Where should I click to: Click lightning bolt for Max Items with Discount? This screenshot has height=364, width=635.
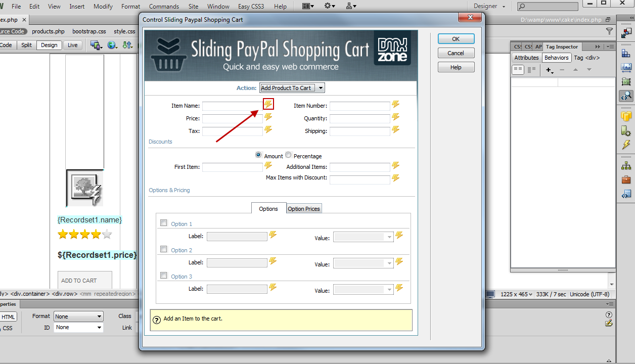[x=395, y=178]
